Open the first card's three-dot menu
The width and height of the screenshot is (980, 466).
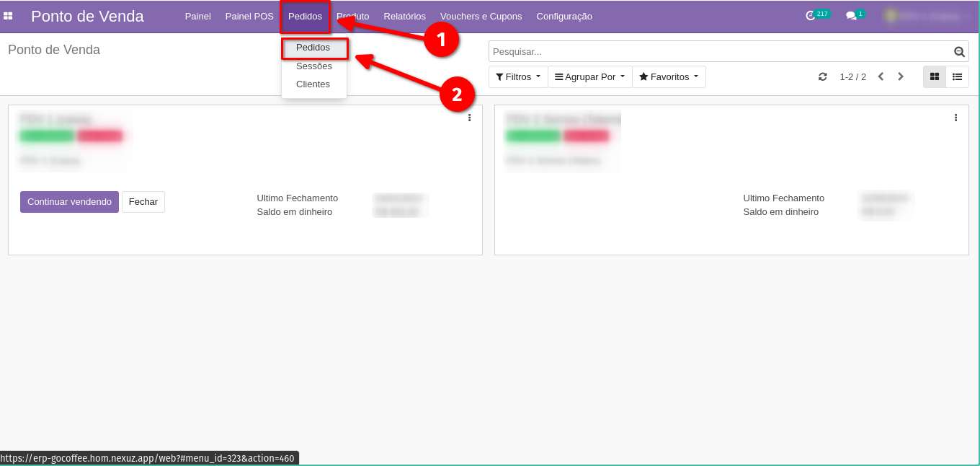469,118
